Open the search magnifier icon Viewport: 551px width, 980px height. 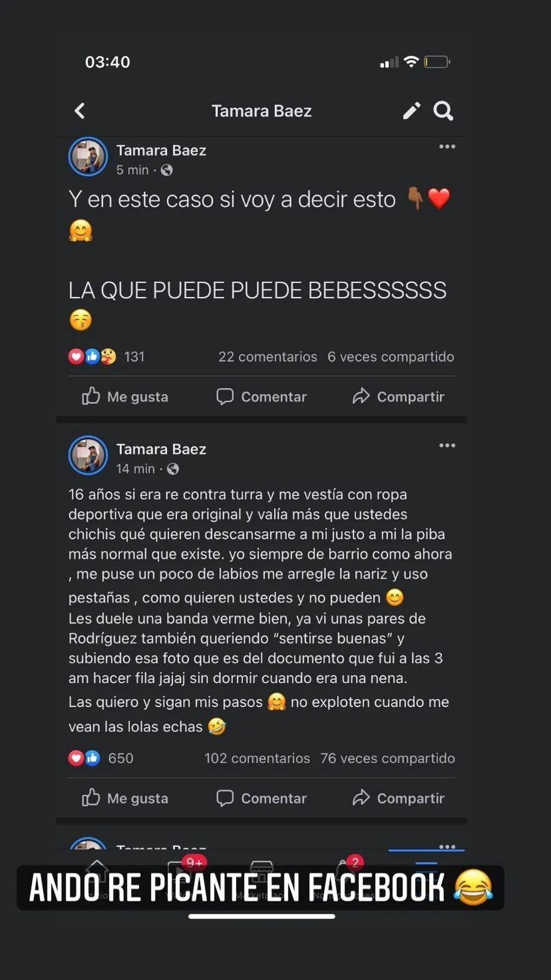443,111
